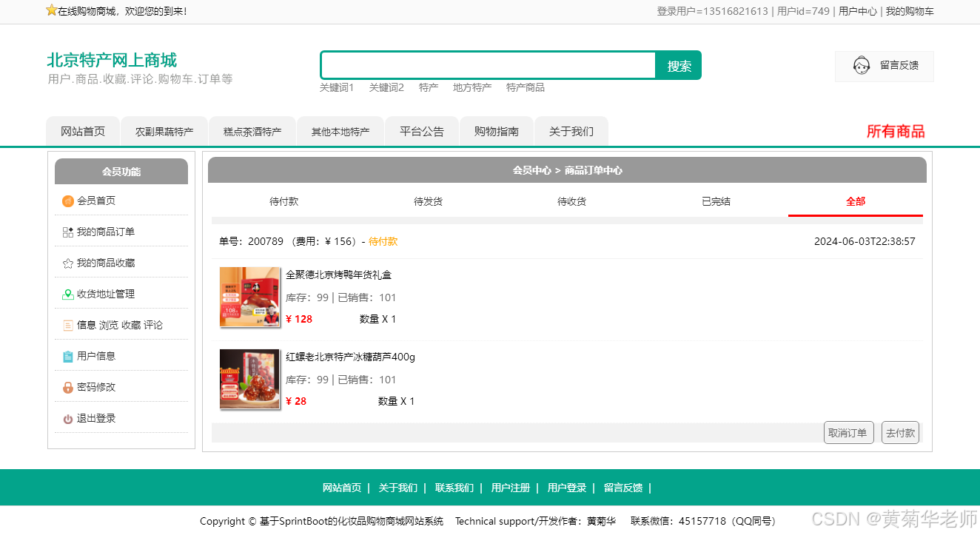Click the footer 联系我们 link
The width and height of the screenshot is (980, 535).
click(x=454, y=488)
